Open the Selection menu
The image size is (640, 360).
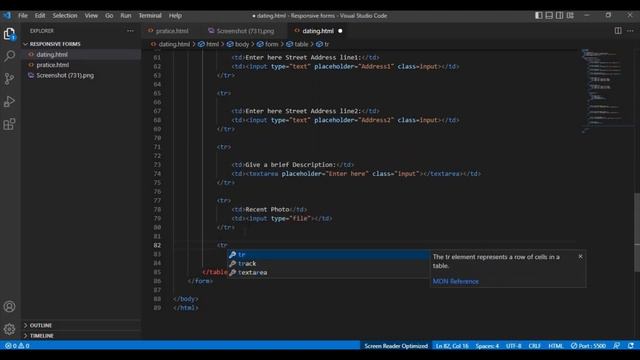click(65, 16)
